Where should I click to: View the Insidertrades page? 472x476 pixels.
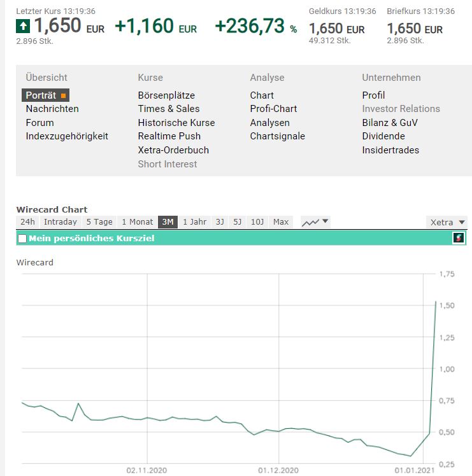(x=390, y=150)
